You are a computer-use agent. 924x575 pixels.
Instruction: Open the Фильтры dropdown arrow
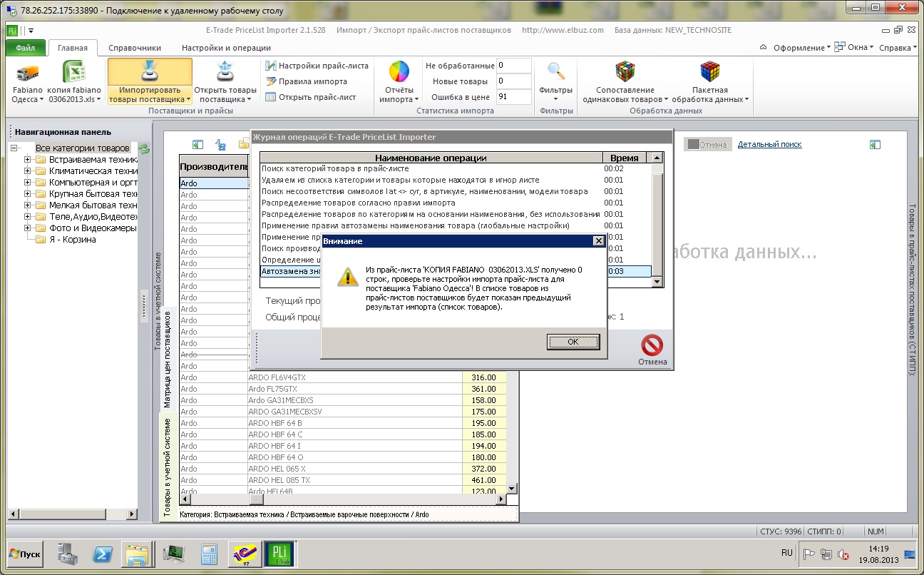click(556, 99)
